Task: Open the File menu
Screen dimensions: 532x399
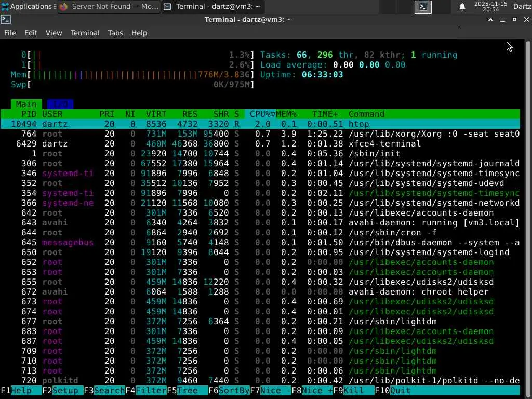Action: (x=10, y=33)
